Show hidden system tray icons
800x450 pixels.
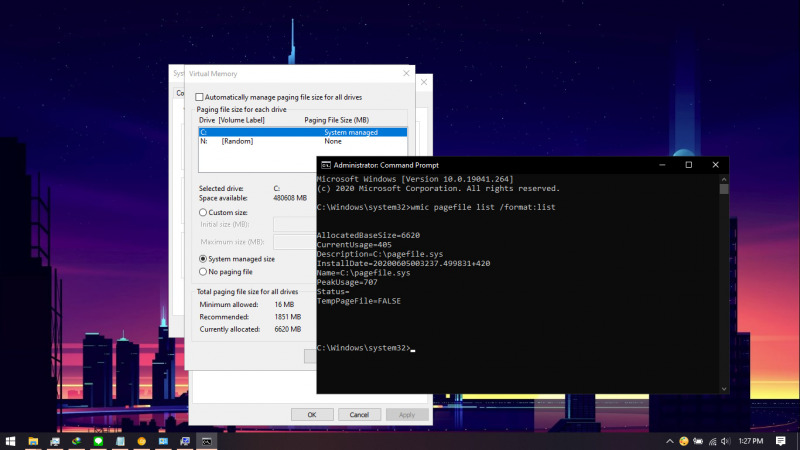669,441
